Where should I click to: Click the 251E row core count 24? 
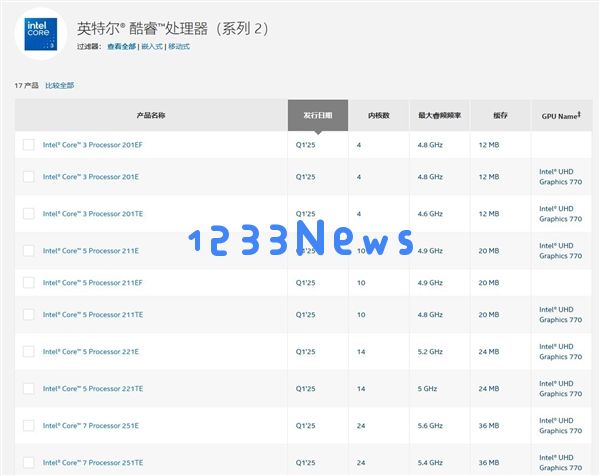tap(361, 425)
